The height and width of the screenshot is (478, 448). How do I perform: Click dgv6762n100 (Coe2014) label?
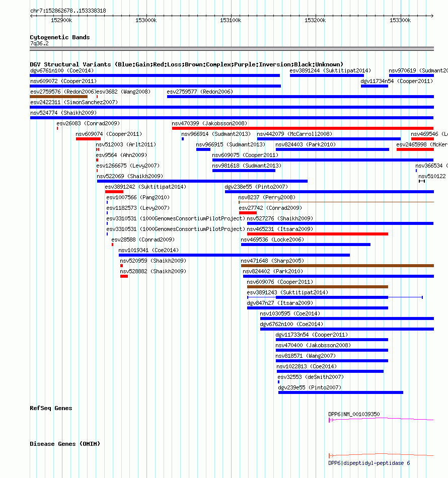click(x=291, y=324)
